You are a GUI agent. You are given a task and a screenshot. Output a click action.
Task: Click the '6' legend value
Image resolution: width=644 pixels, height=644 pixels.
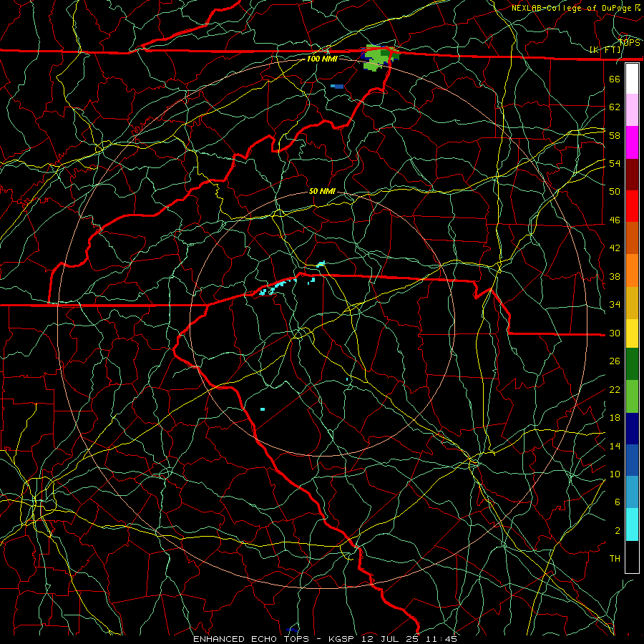point(618,502)
